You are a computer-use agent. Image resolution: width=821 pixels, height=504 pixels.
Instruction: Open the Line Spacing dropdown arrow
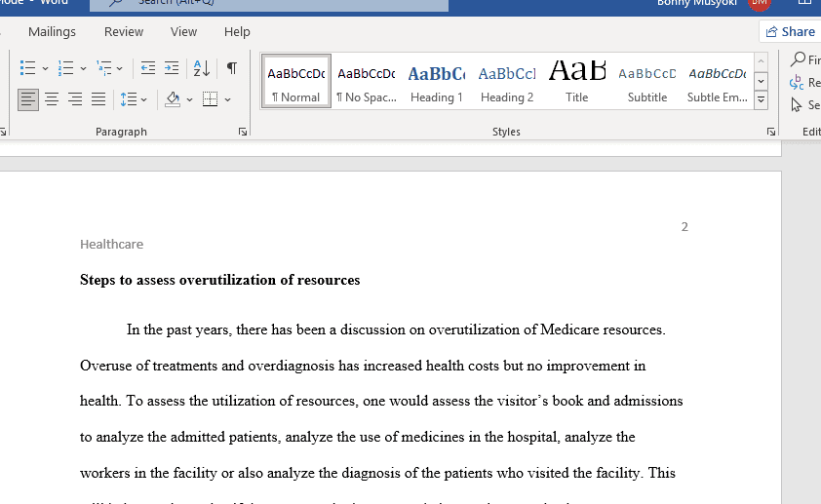[144, 99]
